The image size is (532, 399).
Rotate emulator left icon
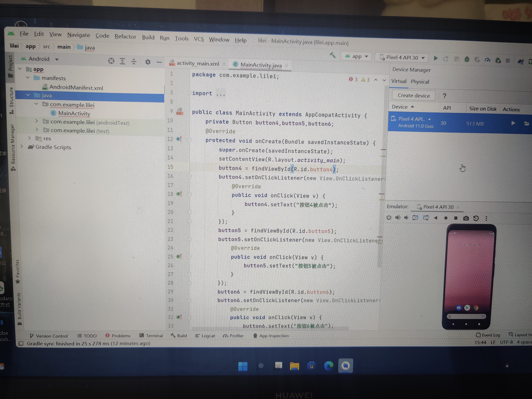pyautogui.click(x=415, y=218)
